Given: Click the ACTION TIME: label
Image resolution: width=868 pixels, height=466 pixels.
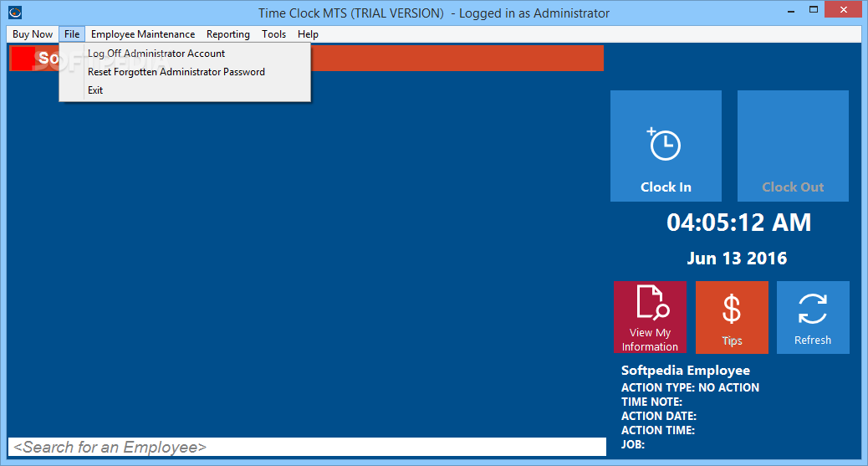Looking at the screenshot, I should (x=657, y=431).
